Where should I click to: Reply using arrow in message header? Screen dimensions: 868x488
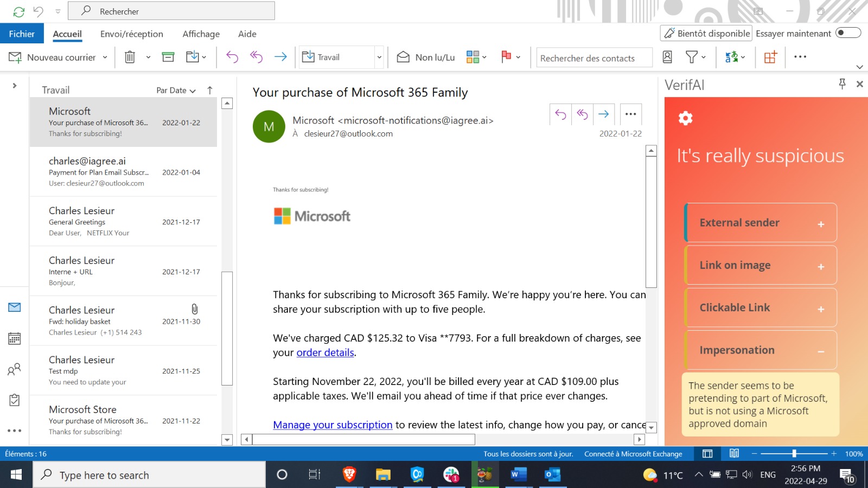point(561,114)
